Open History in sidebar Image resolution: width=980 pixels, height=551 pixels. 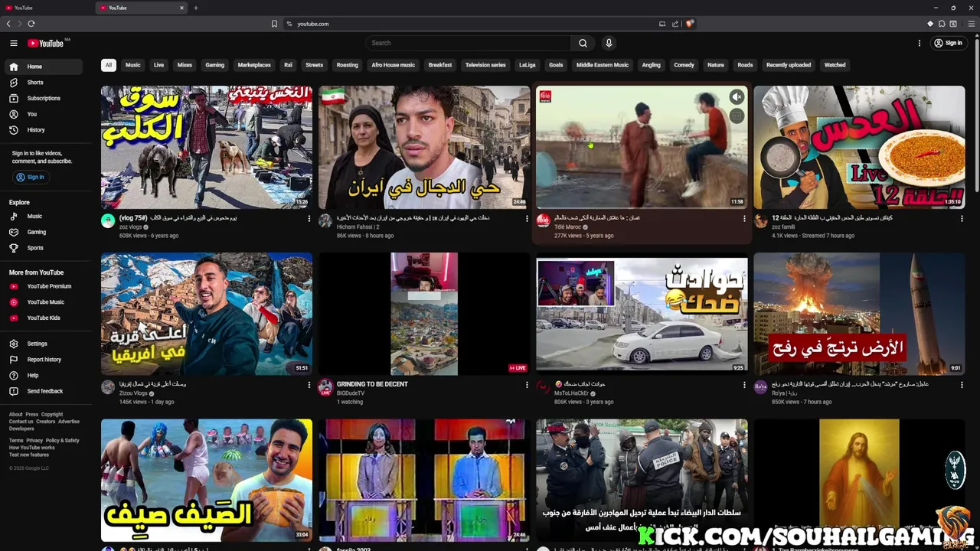point(43,130)
